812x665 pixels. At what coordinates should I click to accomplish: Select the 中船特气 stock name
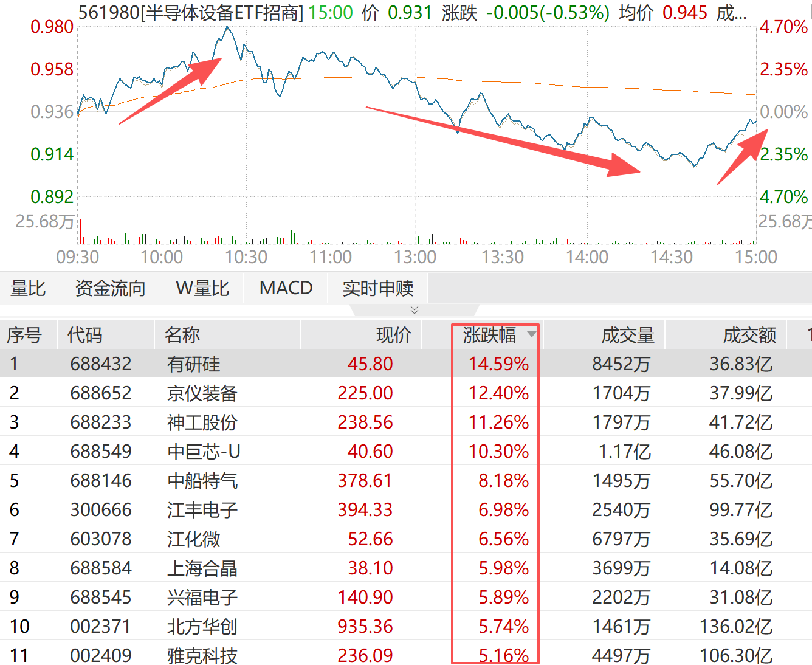click(202, 481)
